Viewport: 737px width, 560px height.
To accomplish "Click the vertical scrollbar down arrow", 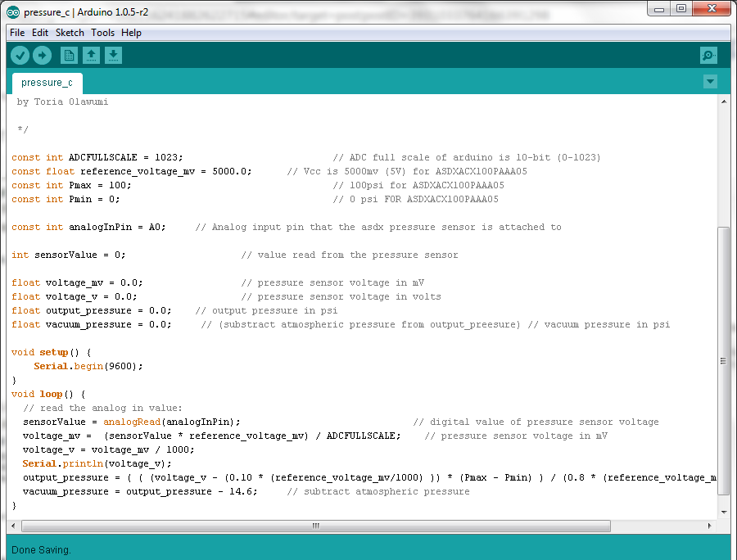I will point(723,511).
